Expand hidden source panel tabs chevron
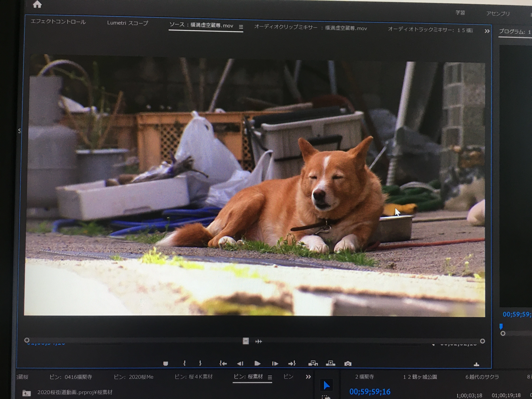 tap(487, 31)
